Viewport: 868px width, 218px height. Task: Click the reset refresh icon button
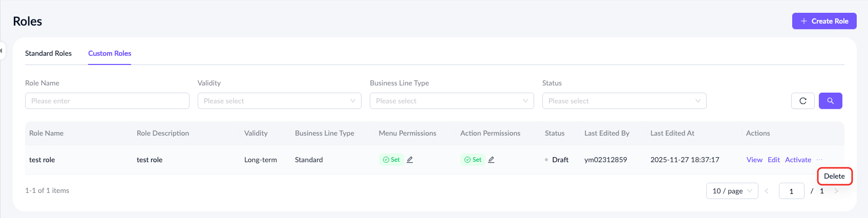[x=802, y=101]
